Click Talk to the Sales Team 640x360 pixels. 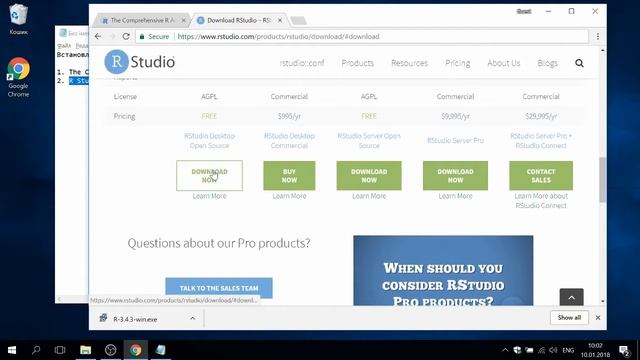click(x=219, y=288)
